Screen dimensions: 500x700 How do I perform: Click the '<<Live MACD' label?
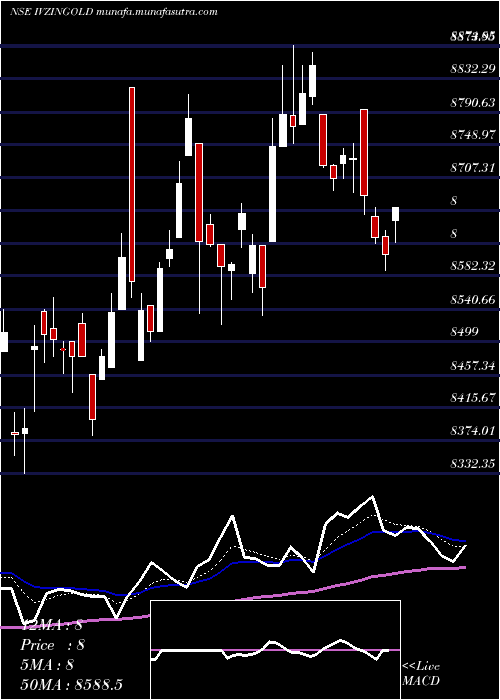click(x=421, y=673)
